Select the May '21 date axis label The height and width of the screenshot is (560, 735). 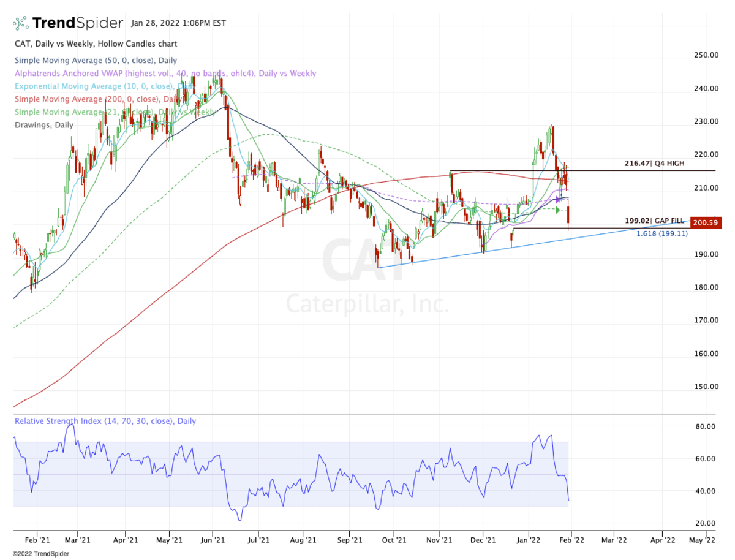(169, 540)
